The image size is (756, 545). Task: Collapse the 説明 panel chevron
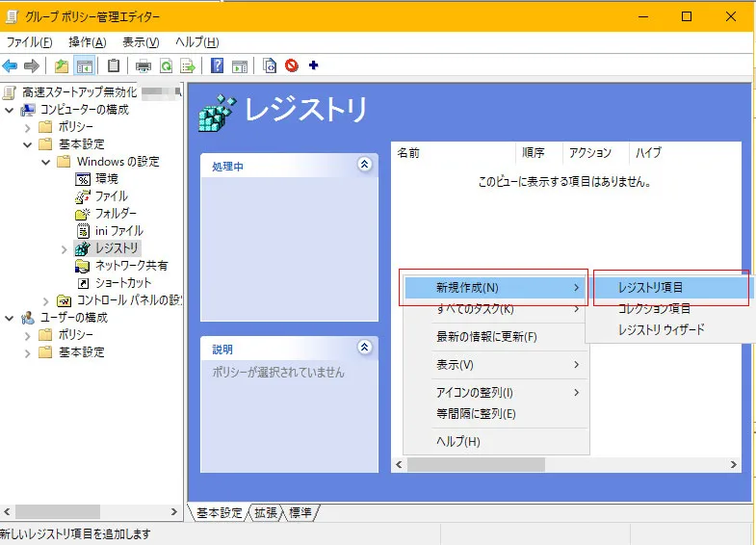[364, 348]
